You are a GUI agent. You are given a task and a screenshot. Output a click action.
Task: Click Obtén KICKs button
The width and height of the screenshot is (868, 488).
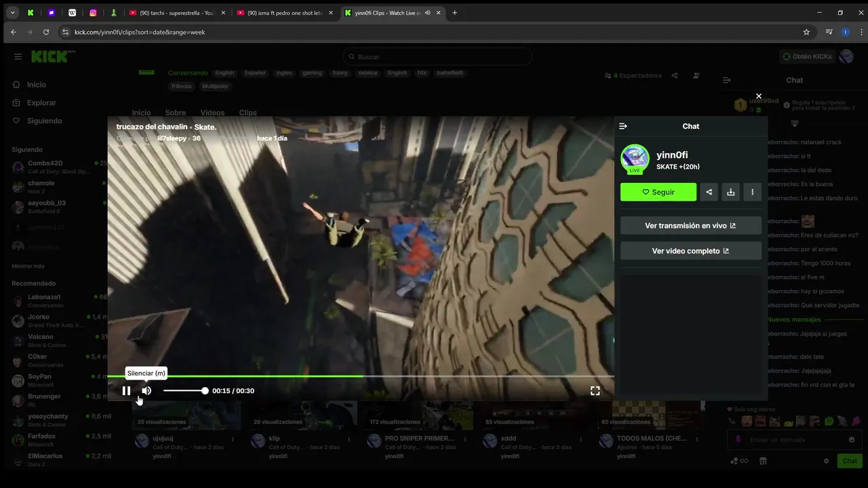pyautogui.click(x=807, y=57)
